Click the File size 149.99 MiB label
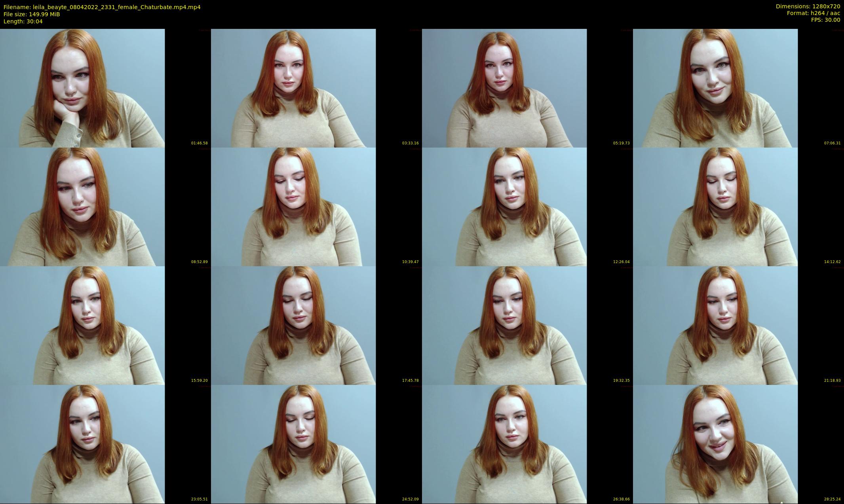 [x=32, y=14]
